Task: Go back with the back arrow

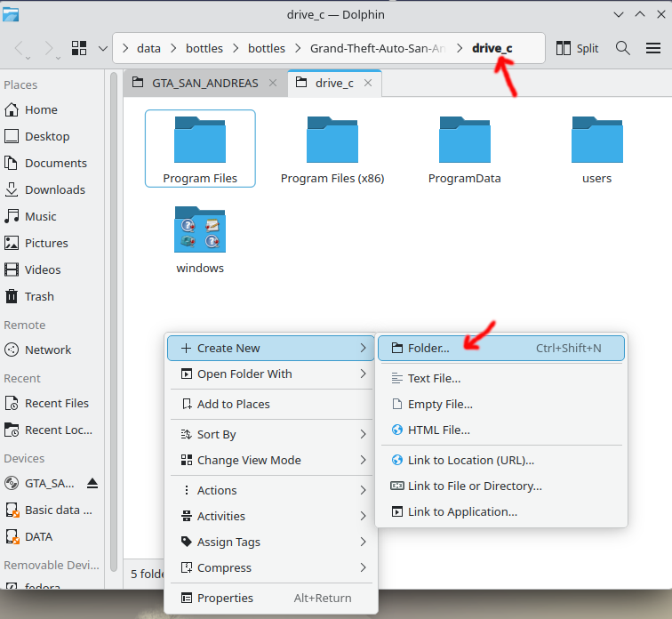Action: tap(19, 48)
